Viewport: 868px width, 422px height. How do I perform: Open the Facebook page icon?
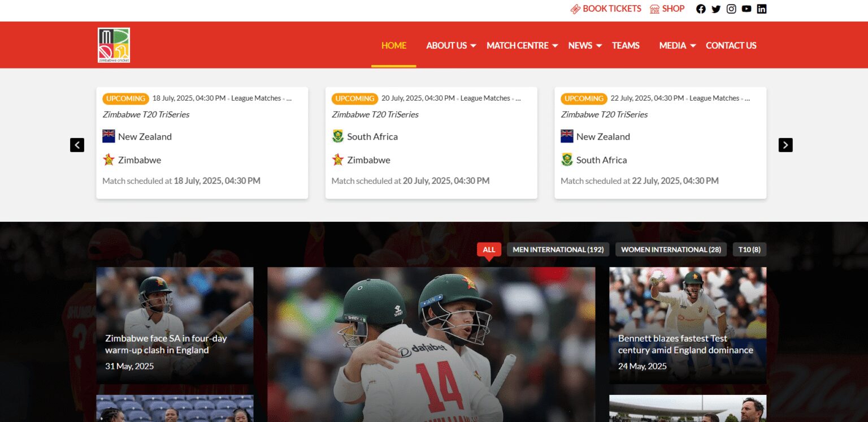(701, 8)
